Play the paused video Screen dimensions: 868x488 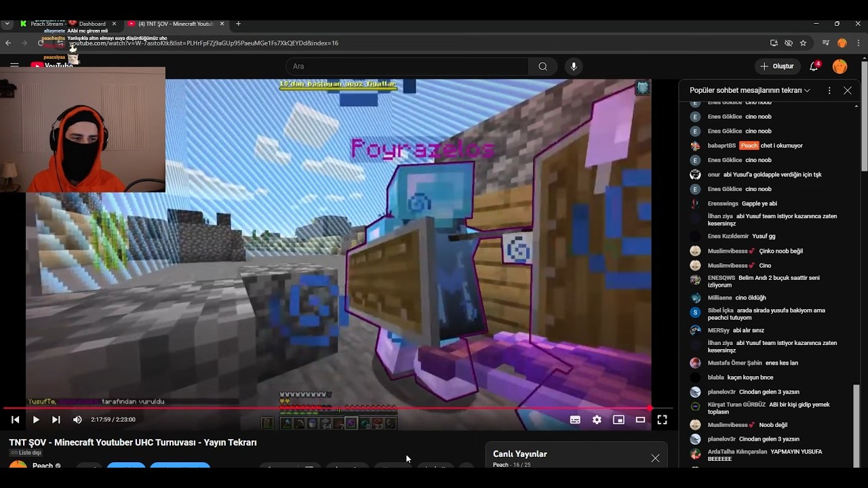35,420
